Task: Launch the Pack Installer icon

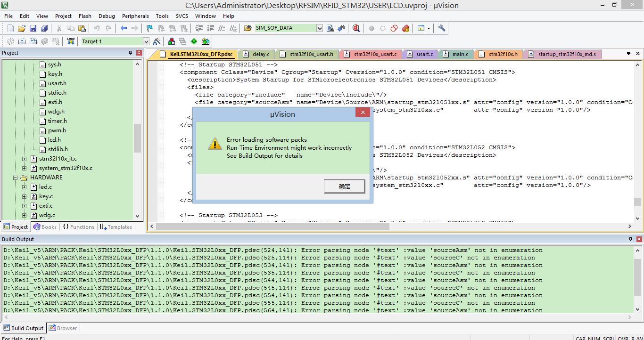Action: click(x=205, y=41)
